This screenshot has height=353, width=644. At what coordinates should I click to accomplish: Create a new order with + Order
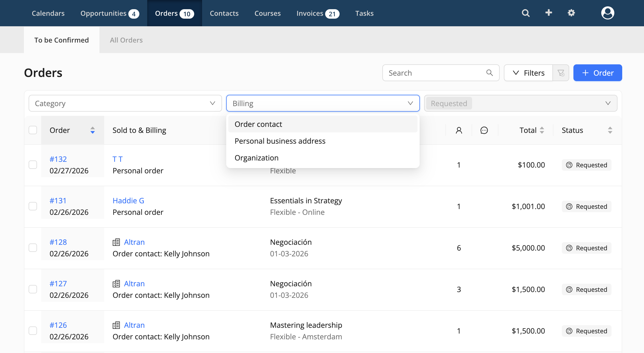click(598, 73)
